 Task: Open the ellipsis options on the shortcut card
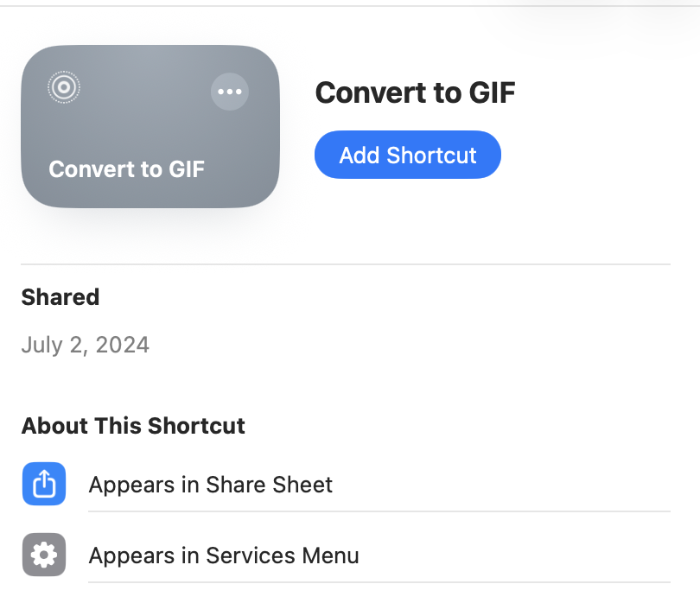pos(230,91)
